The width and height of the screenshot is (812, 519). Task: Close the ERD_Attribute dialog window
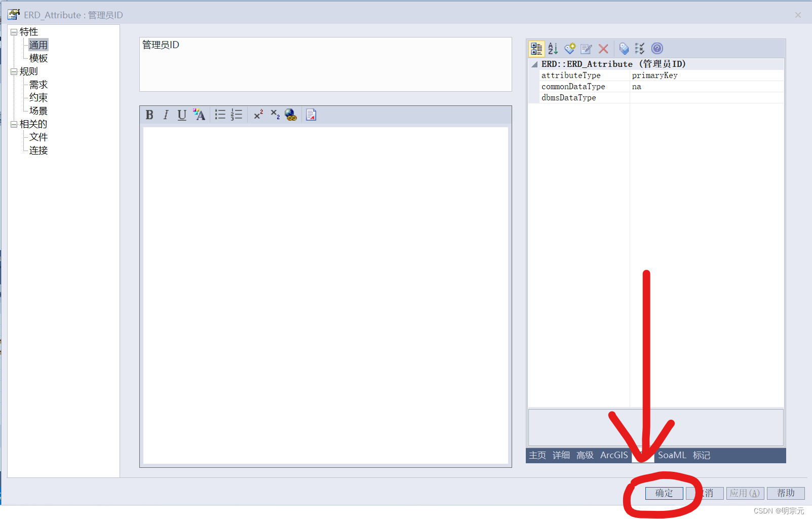(798, 15)
